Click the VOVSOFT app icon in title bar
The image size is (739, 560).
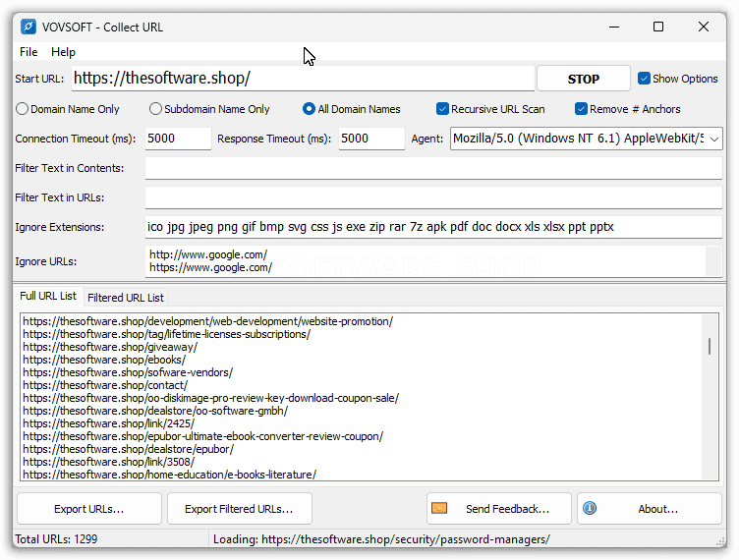click(x=28, y=27)
